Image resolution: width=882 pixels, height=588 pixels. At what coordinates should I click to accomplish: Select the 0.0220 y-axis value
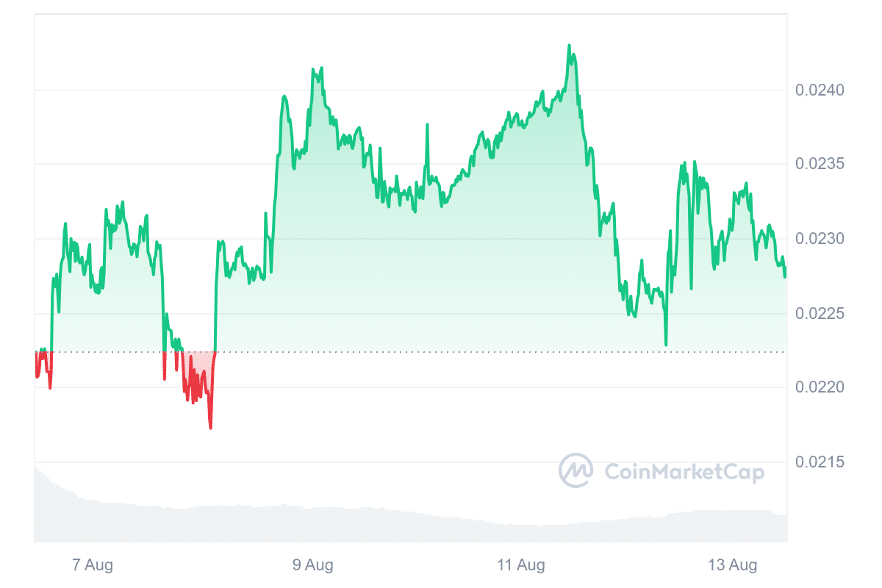820,387
